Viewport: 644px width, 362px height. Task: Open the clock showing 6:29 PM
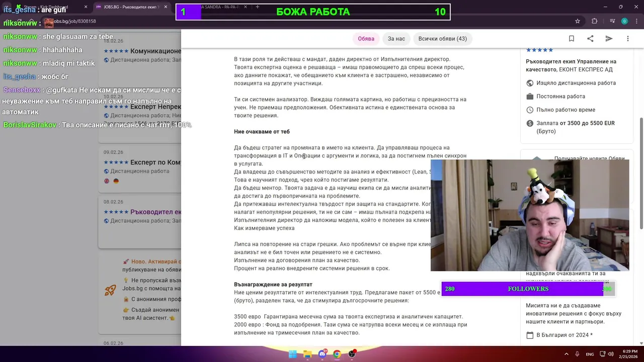[630, 354]
